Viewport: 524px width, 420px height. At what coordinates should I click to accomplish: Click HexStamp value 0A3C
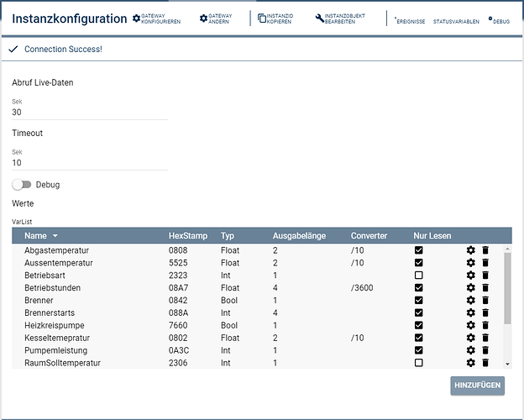coord(179,350)
